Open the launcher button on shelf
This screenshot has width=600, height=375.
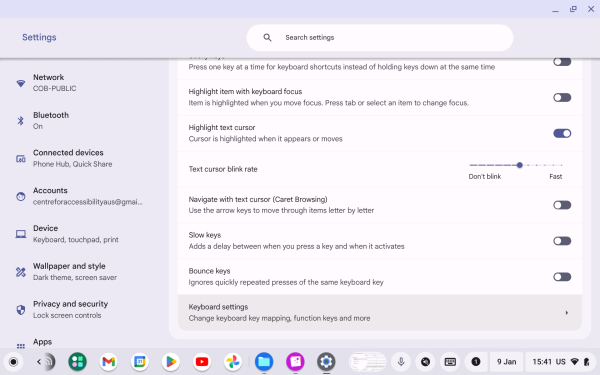tap(13, 362)
